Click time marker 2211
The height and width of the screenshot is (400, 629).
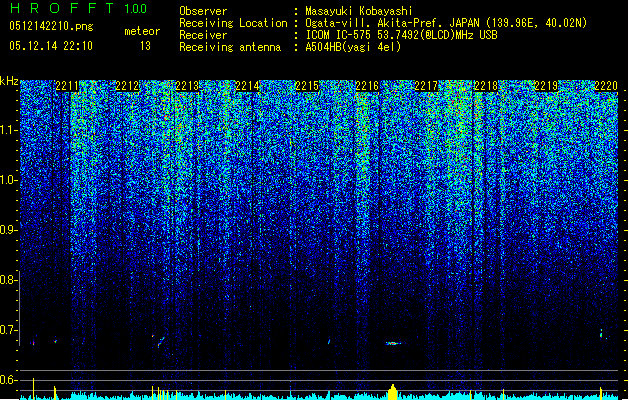tap(67, 86)
